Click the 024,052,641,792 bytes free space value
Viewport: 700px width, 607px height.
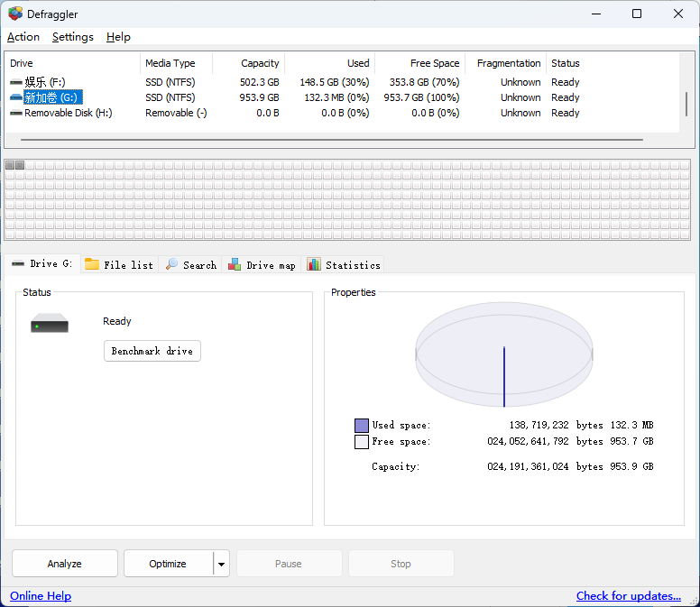click(545, 441)
